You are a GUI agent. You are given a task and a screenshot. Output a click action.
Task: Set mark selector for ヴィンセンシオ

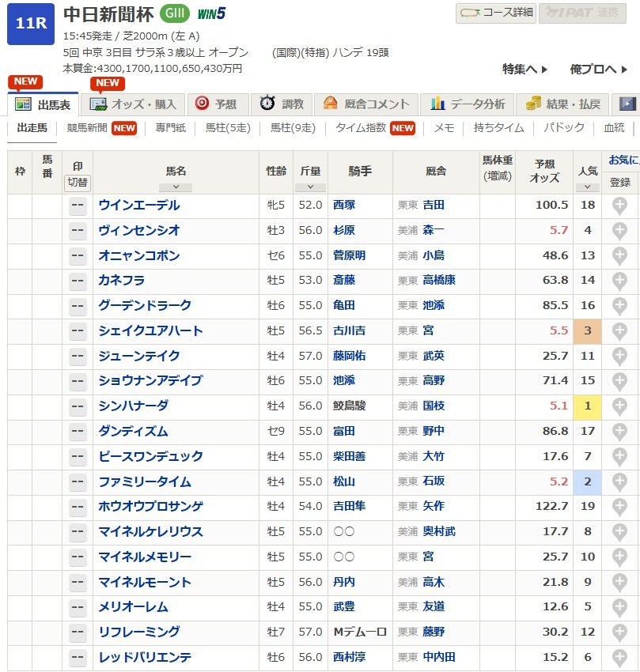point(78,231)
